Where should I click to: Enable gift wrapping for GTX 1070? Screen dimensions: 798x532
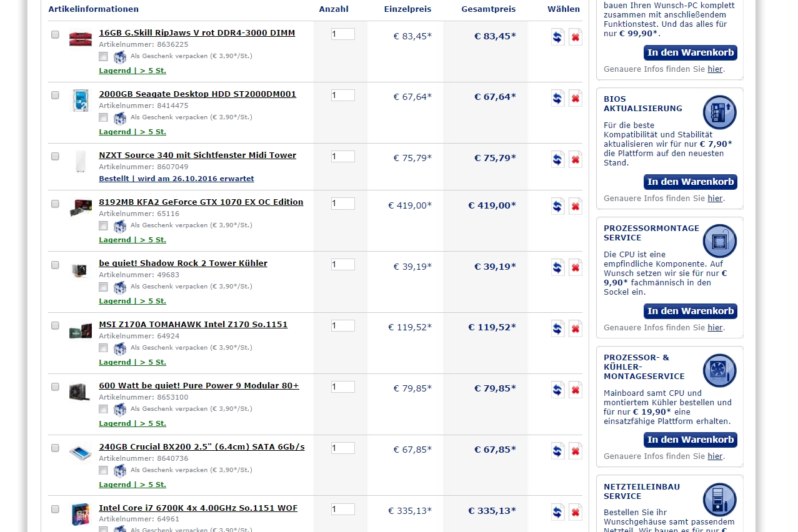pos(103,225)
